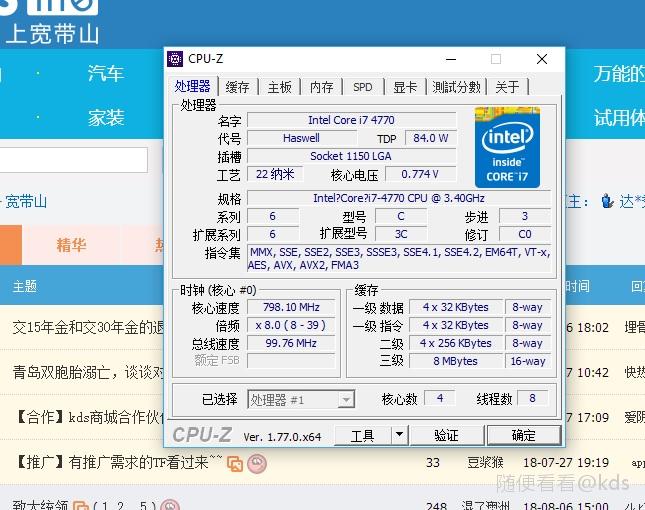Click the pink round badge icon beside 推广 thread

257,464
